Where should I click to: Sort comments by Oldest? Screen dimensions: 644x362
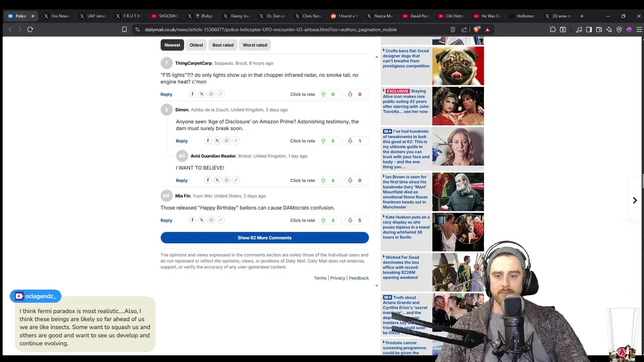coord(196,45)
